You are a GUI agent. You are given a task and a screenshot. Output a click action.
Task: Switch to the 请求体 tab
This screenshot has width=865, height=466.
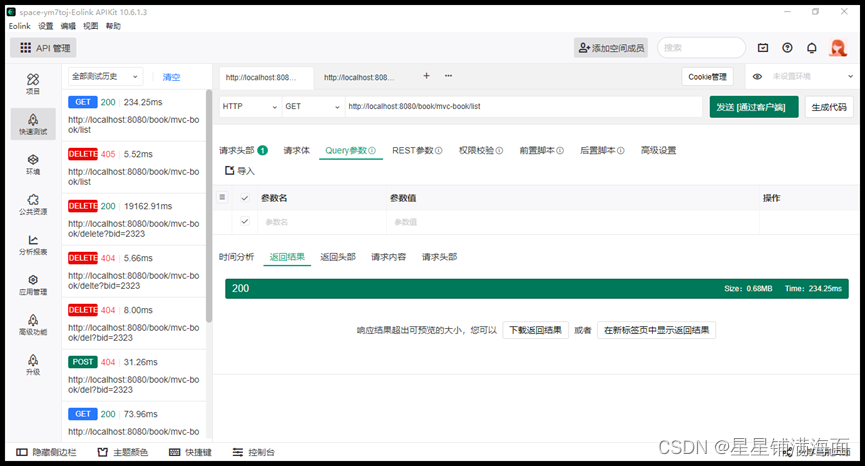(297, 151)
